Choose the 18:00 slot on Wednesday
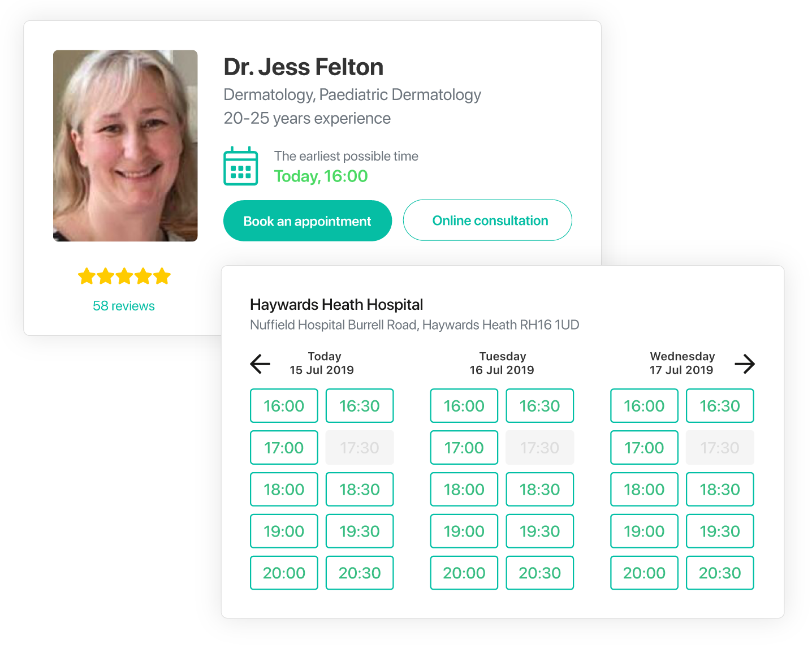Screen dimensions: 812x653 pyautogui.click(x=644, y=490)
